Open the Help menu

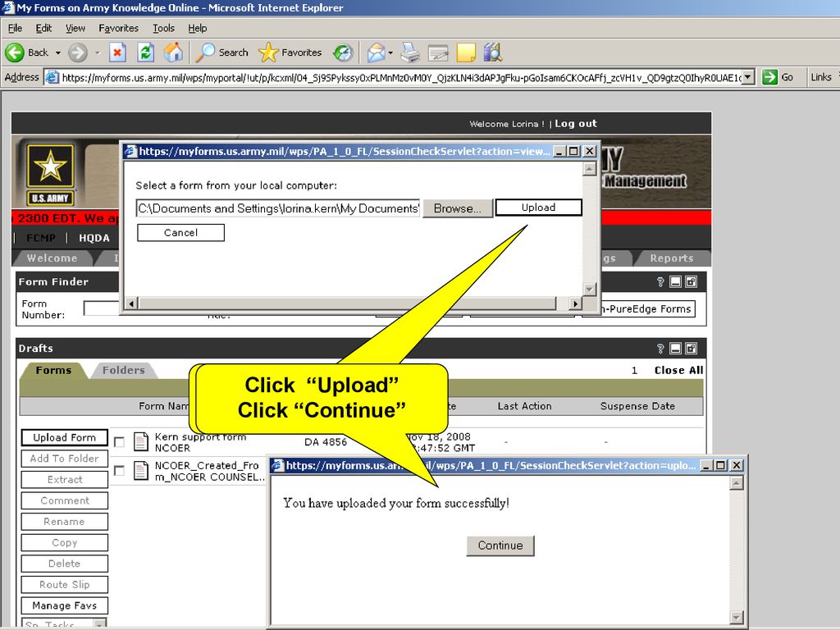(197, 28)
